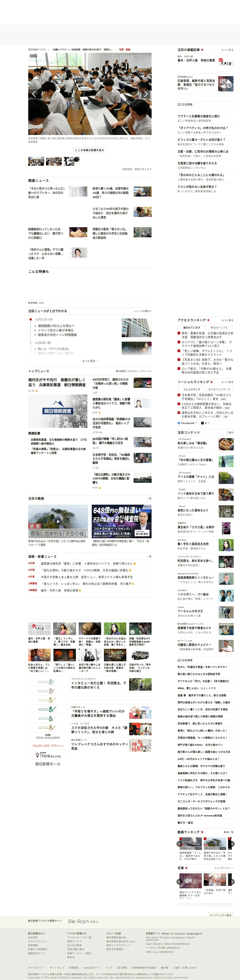Open 医者も驚く93歳 related news article
The image size is (240, 980).
(110, 192)
